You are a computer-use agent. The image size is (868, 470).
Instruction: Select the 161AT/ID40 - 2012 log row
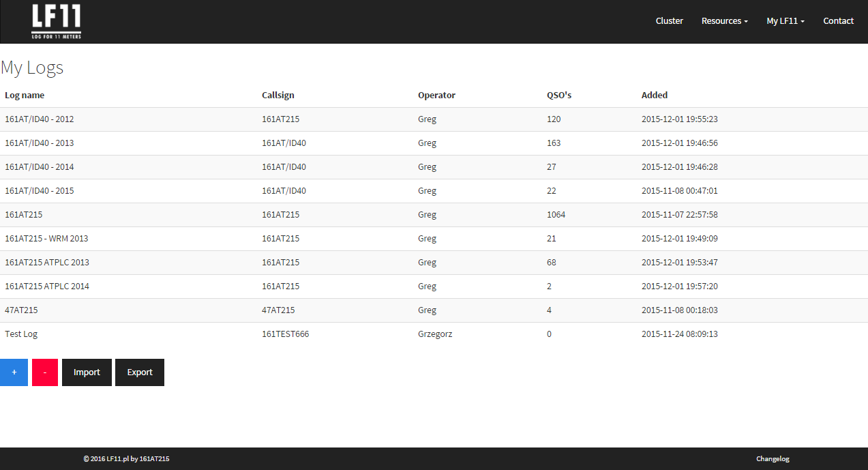click(x=39, y=119)
